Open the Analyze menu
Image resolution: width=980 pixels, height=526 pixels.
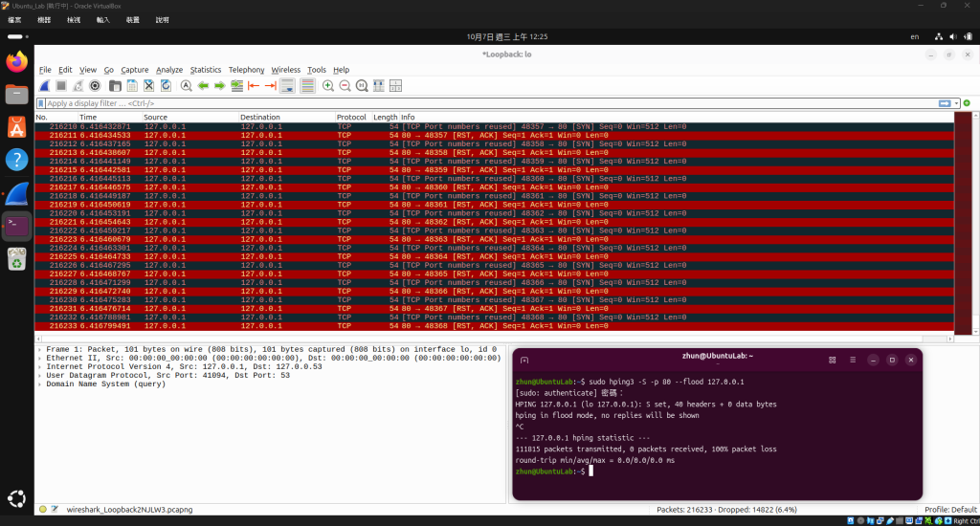click(169, 70)
